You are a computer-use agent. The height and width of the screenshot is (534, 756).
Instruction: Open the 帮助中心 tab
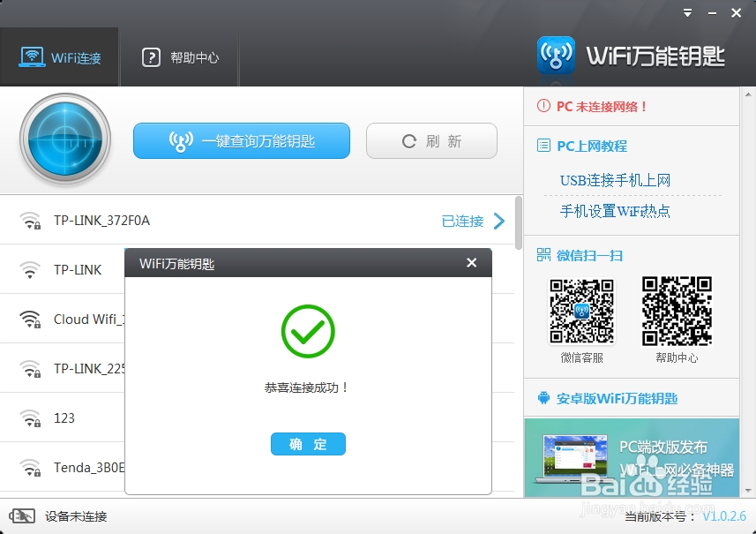[x=179, y=57]
